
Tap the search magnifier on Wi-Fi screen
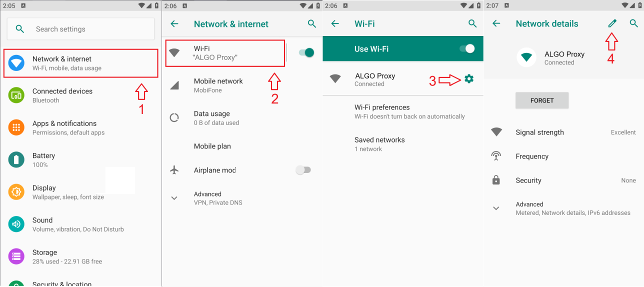[472, 23]
